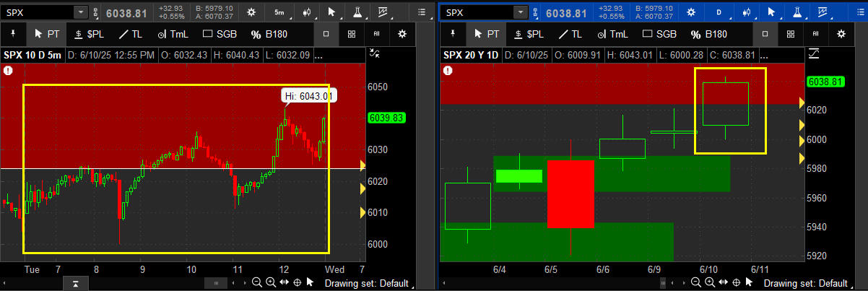This screenshot has height=291, width=868.
Task: Zoom out on the right chart
Action: (697, 282)
